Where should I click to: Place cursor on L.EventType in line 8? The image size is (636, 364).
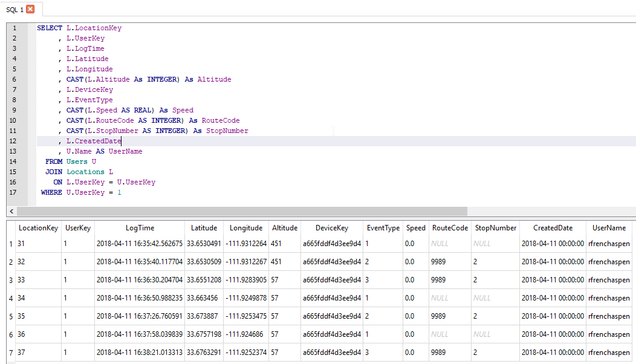click(89, 100)
